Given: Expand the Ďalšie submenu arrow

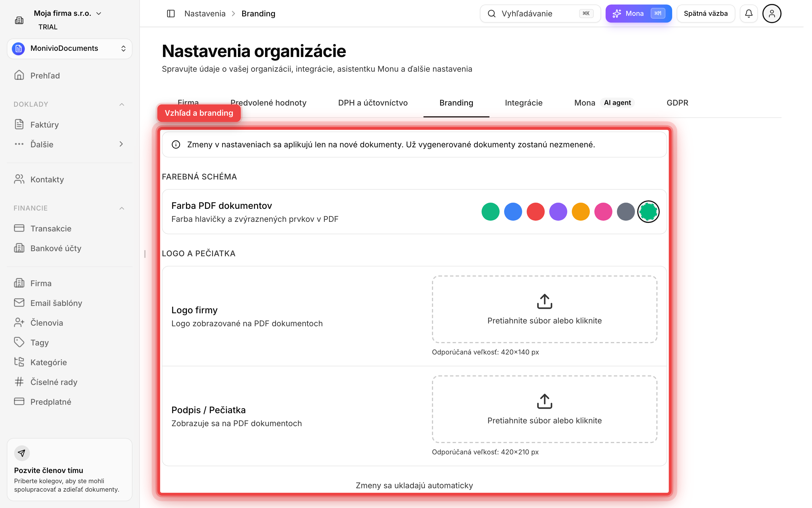Looking at the screenshot, I should tap(122, 144).
